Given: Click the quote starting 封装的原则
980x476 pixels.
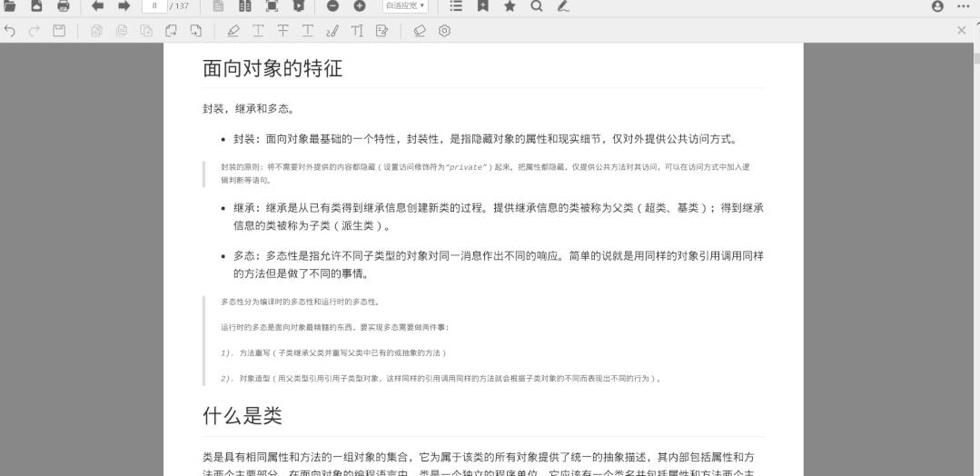Looking at the screenshot, I should (485, 174).
